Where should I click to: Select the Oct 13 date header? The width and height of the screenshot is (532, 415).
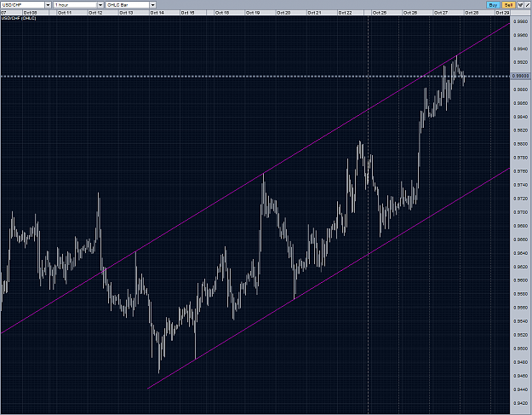click(x=126, y=13)
